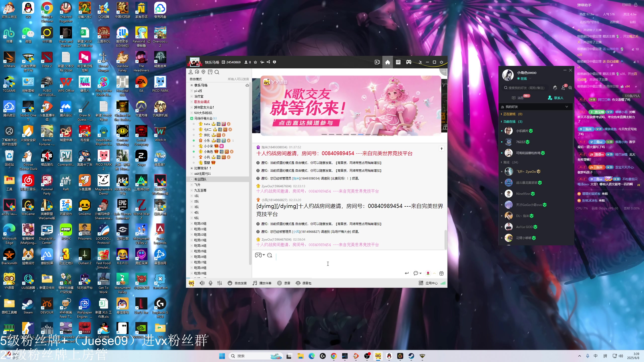Switch to the 联系人 tab
Viewport: 644px width, 362px height.
(x=556, y=98)
